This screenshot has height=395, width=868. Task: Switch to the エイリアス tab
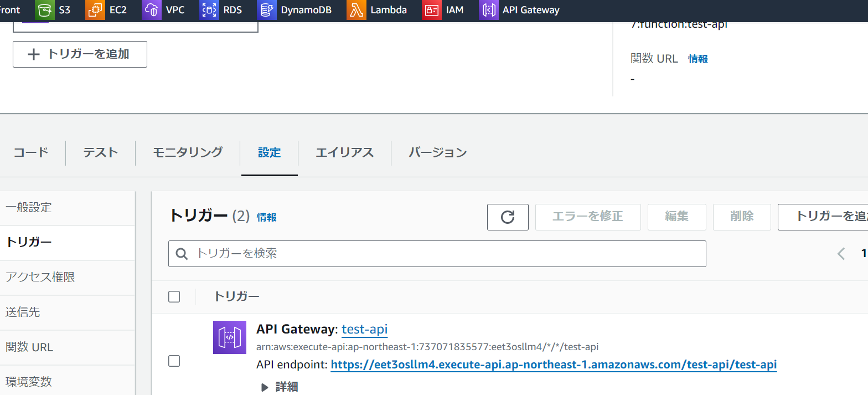[344, 152]
